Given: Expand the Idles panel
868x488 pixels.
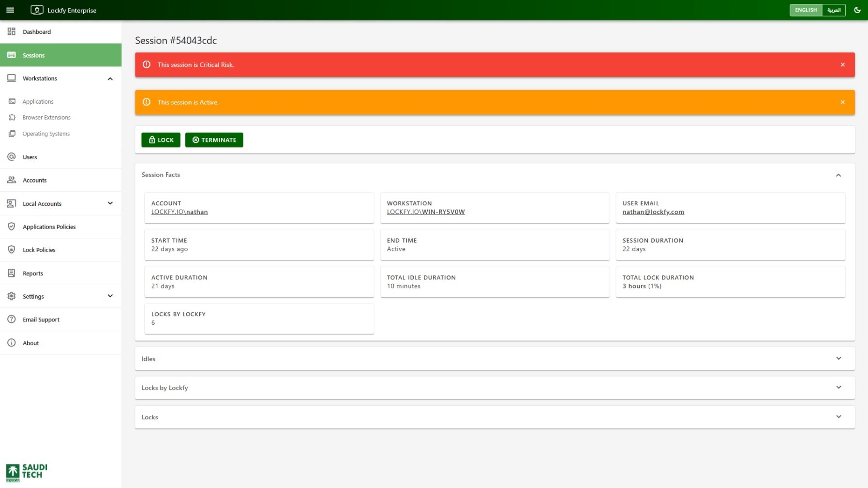Looking at the screenshot, I should click(838, 359).
